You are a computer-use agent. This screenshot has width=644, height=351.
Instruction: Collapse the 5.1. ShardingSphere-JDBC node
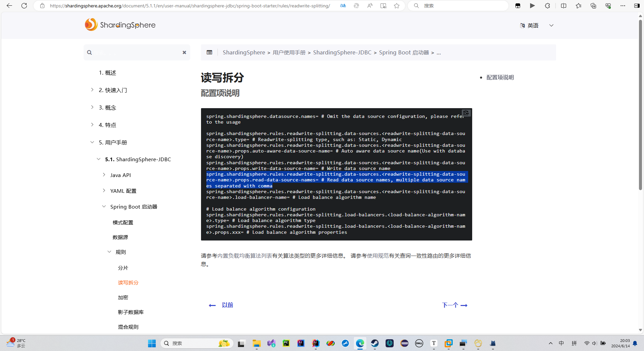[x=99, y=159]
